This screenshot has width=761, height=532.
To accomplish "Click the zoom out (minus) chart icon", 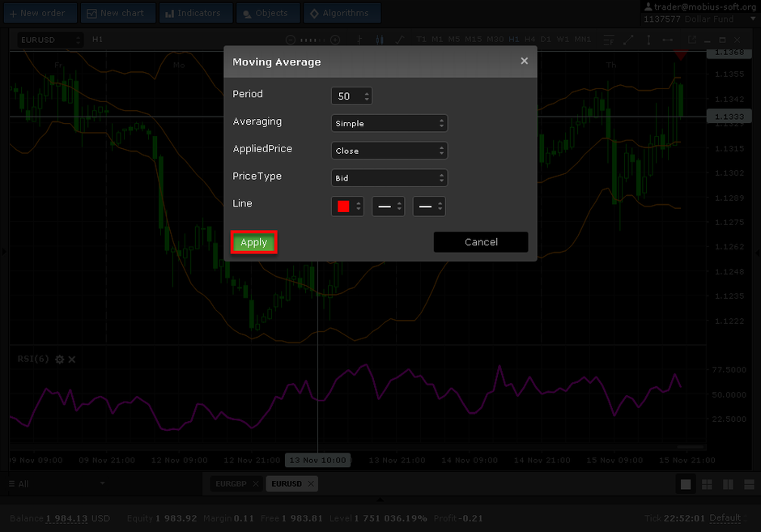I will (x=290, y=40).
